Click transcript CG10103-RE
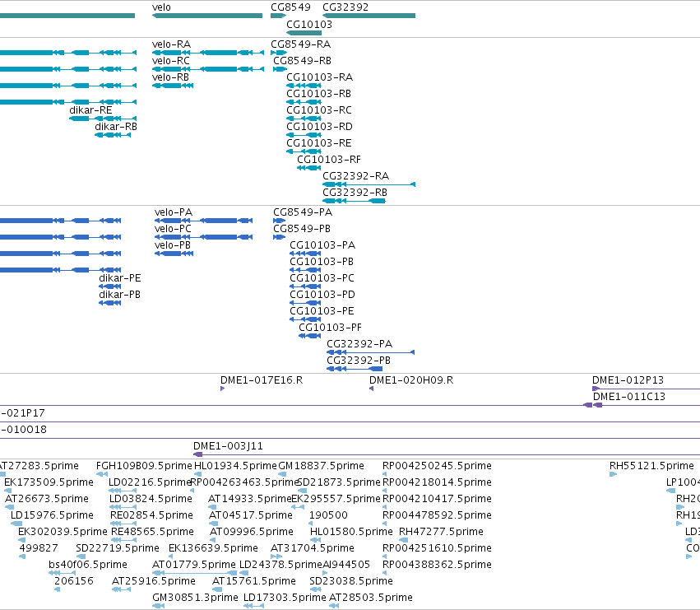Viewport: 700px width, 610px height. click(x=319, y=143)
